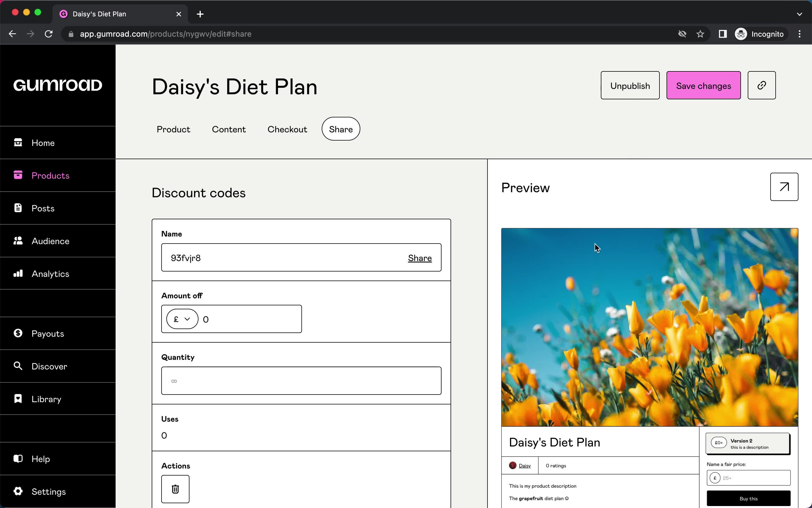
Task: Click the Daisy's Diet Plan browser tab
Action: tap(120, 14)
